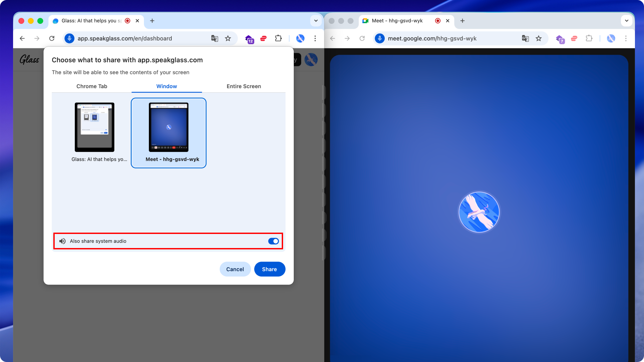644x362 pixels.
Task: Click microphone permission icon beside speakglass URL
Action: [69, 39]
